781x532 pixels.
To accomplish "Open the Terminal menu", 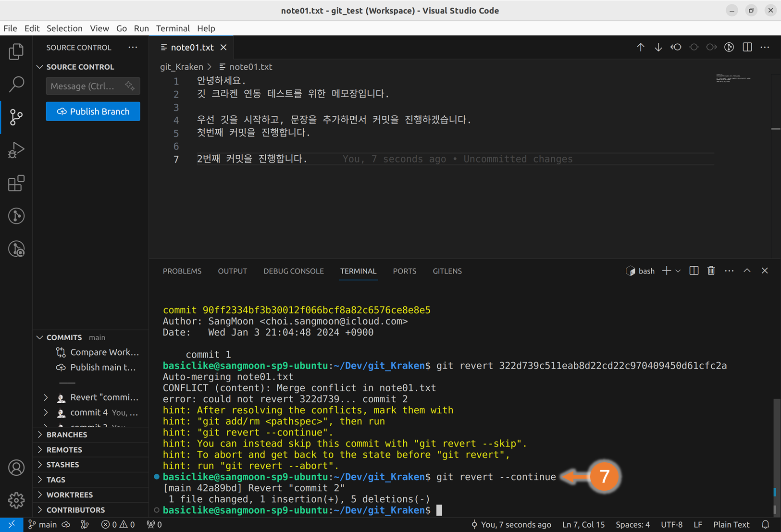I will [173, 28].
